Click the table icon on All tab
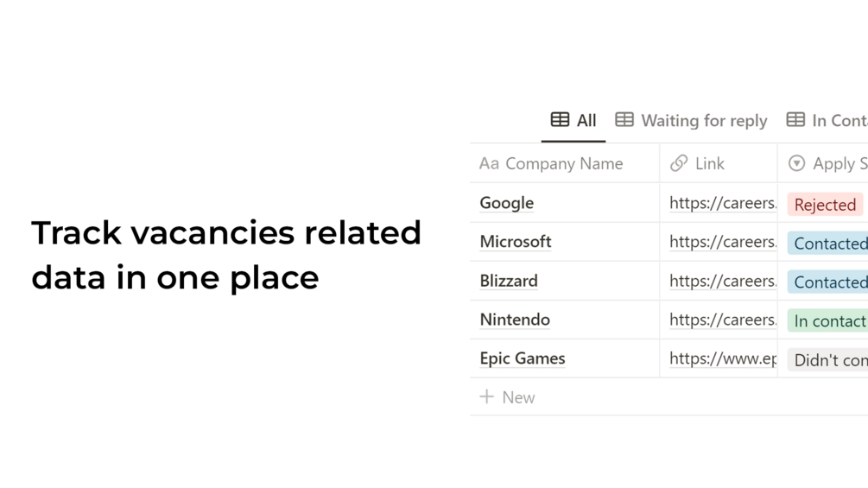 [560, 120]
